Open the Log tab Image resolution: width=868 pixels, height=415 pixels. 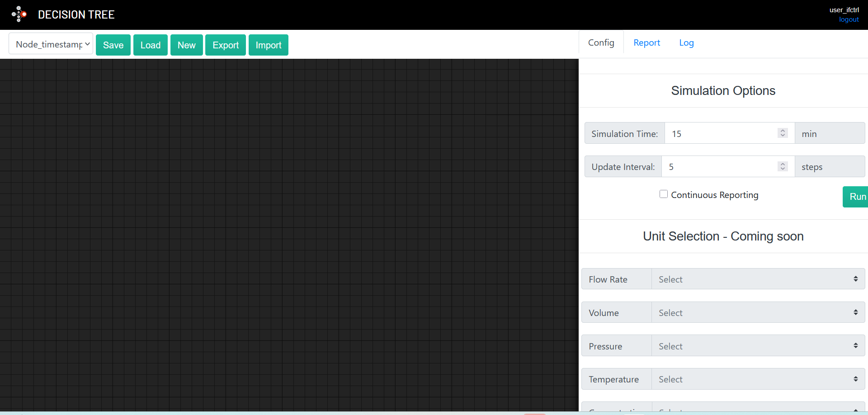[x=686, y=43]
